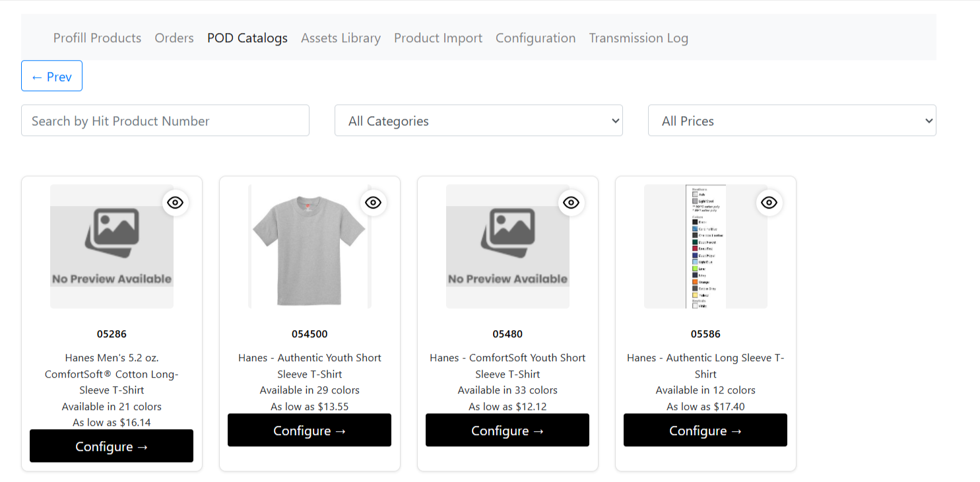Click the gray t-shirt image of 054500
The image size is (980, 482).
310,246
